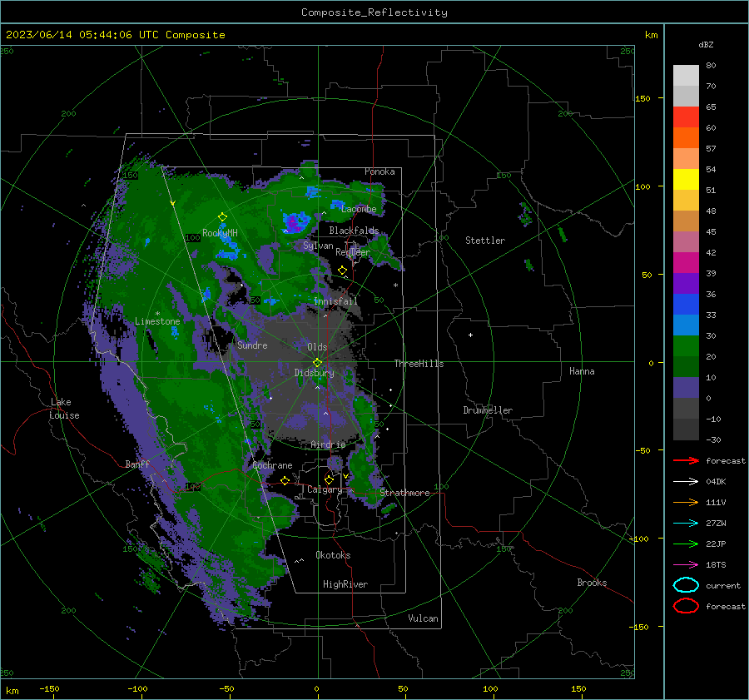Click the Sylvan label on map

(318, 246)
